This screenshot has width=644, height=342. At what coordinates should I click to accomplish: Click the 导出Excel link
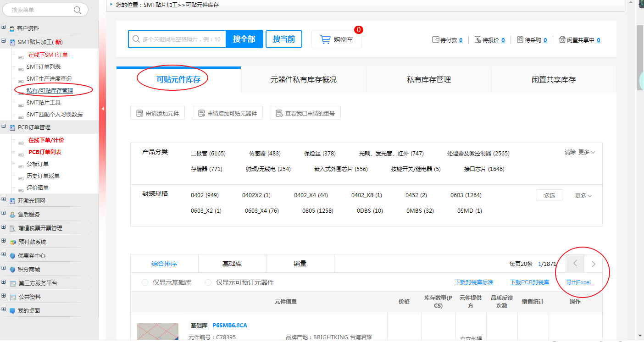click(578, 282)
